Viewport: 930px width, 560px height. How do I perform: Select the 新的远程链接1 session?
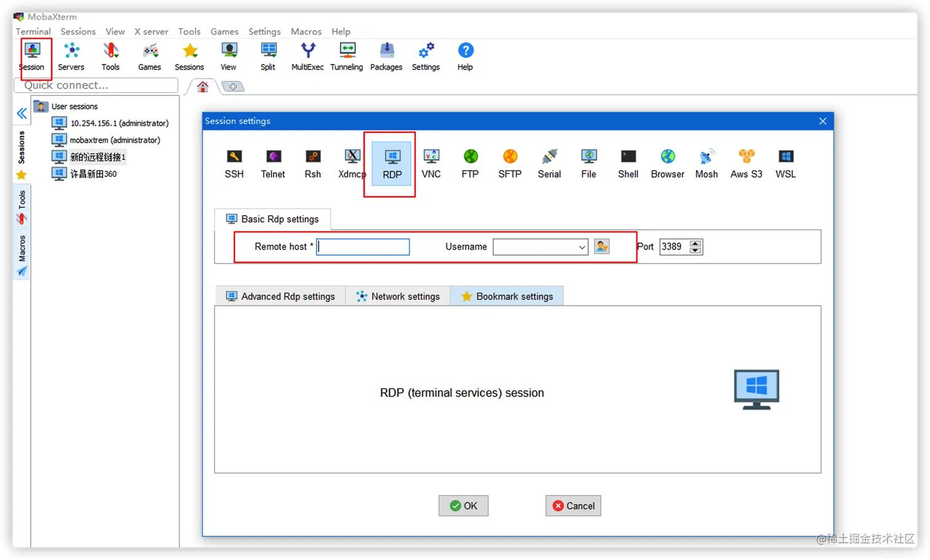tap(90, 157)
